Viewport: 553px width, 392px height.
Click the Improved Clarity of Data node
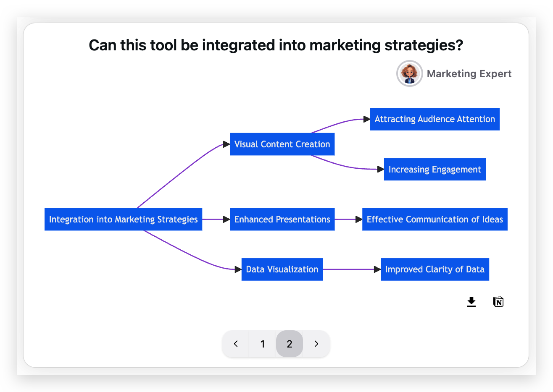(x=434, y=269)
